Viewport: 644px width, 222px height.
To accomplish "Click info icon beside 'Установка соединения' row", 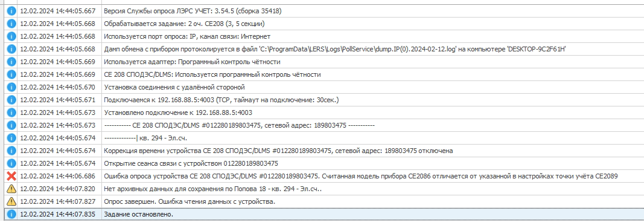I will coord(11,87).
